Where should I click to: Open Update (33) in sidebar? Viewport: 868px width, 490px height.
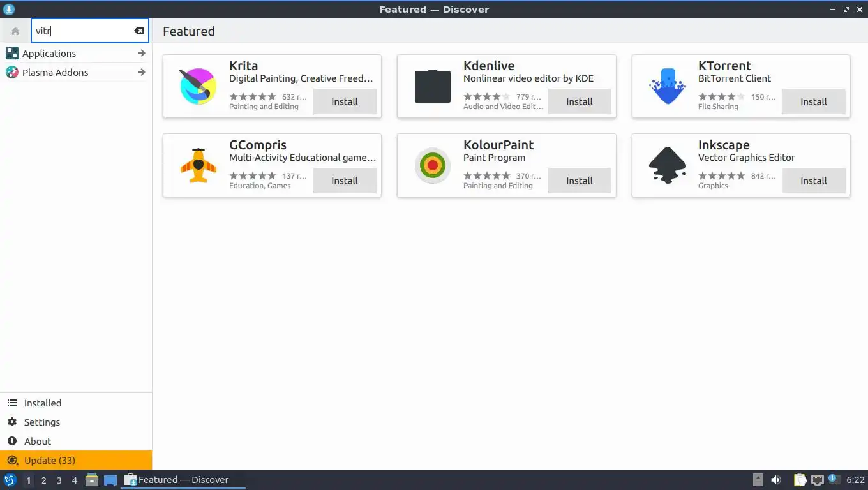[76, 461]
